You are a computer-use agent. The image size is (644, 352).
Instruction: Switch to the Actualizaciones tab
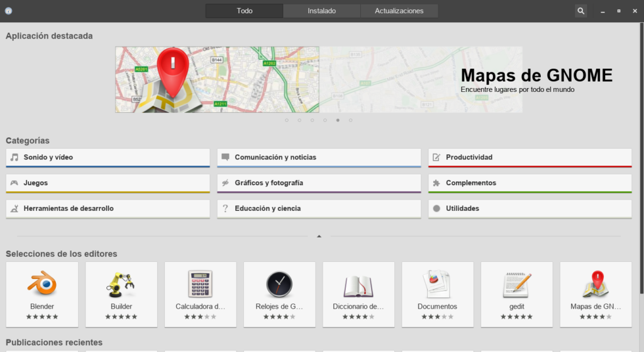[399, 11]
